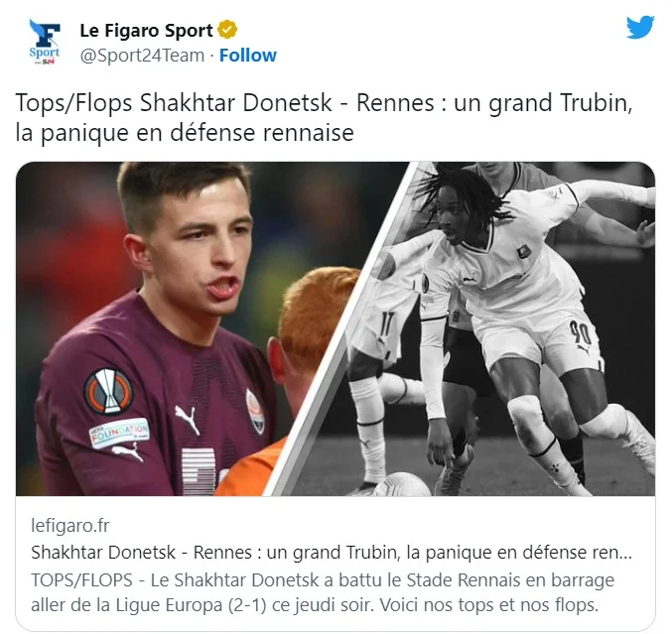Screen dimensions: 672x634
Task: Click the soccer ball in the photo
Action: (401, 484)
